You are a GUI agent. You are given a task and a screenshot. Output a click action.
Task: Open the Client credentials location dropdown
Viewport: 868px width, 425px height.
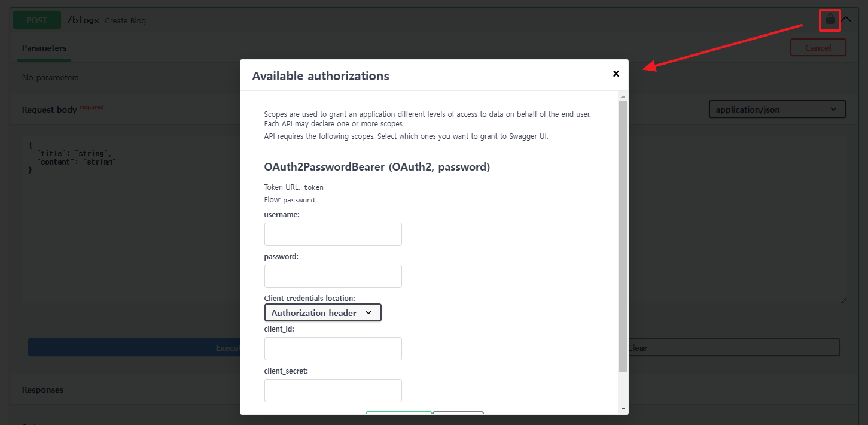pyautogui.click(x=322, y=312)
